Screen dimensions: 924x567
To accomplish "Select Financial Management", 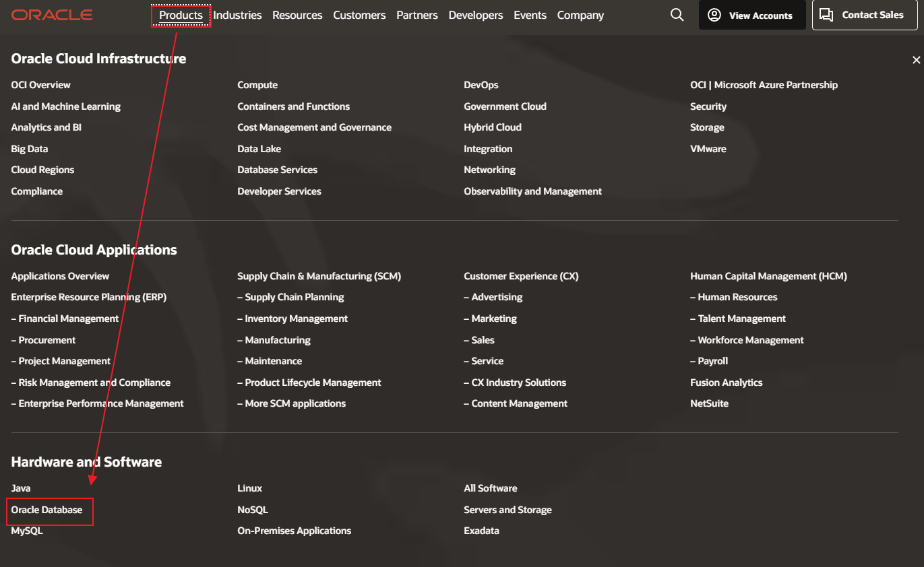I will click(x=65, y=319).
